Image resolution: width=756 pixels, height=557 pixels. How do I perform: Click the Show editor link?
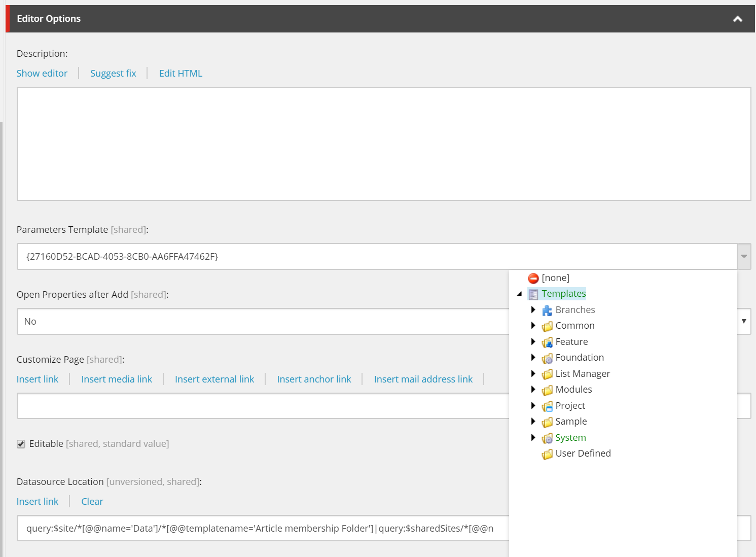point(42,74)
